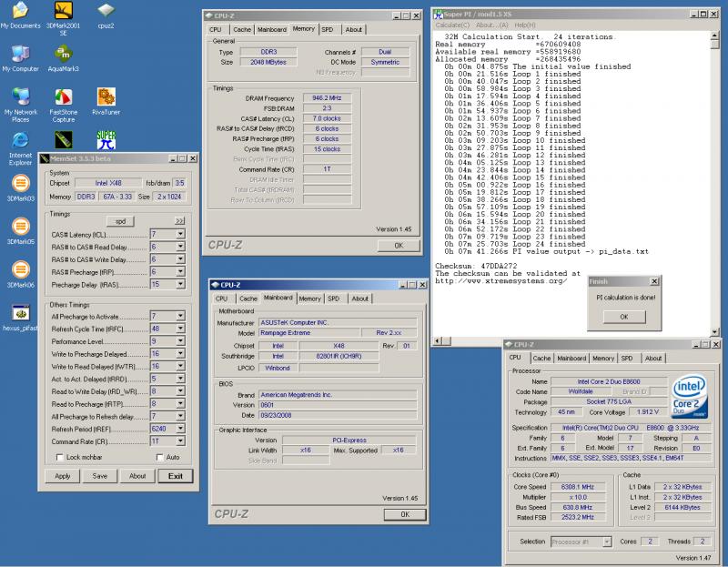The height and width of the screenshot is (567, 728).
Task: Open the CPU tab in the CPU-Z Memory window
Action: (x=216, y=29)
